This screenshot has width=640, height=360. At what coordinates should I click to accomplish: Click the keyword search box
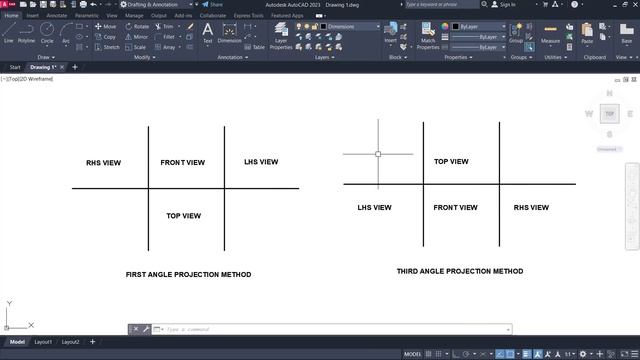(442, 4)
